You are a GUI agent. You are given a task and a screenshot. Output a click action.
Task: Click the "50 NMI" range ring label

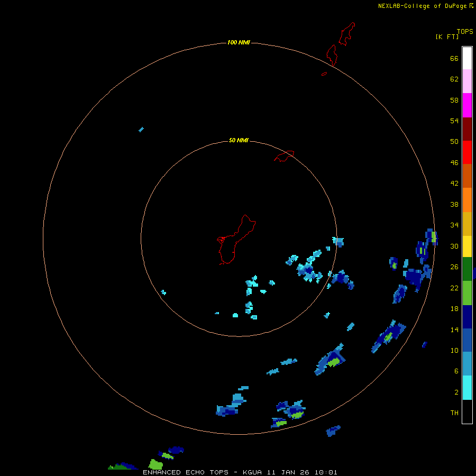point(239,140)
